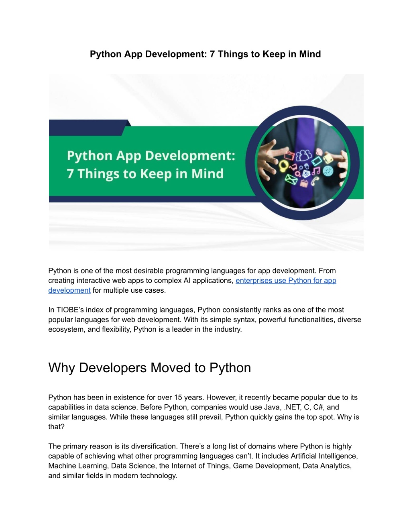Image resolution: width=411 pixels, height=532 pixels.
Task: Click the calendar icon
Action: 304,183
